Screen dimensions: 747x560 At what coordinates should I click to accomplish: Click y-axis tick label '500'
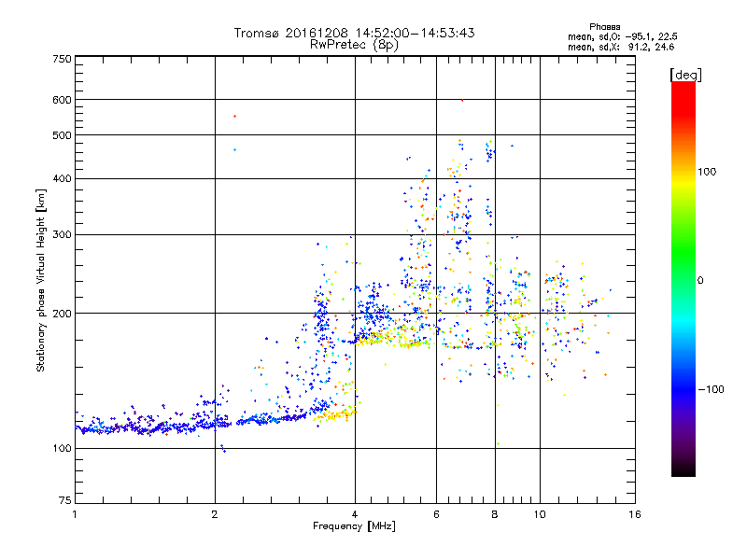click(63, 135)
